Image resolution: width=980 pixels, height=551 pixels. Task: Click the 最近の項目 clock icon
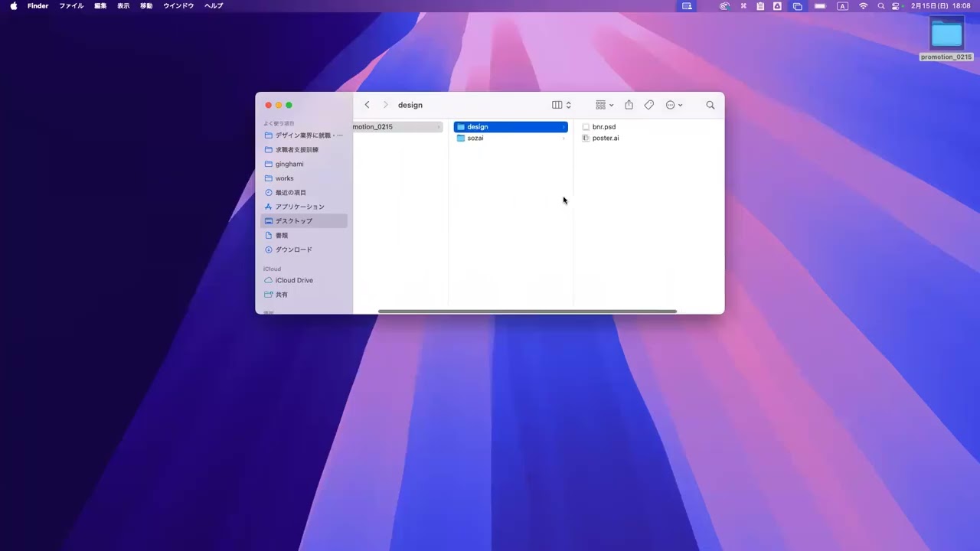point(268,192)
